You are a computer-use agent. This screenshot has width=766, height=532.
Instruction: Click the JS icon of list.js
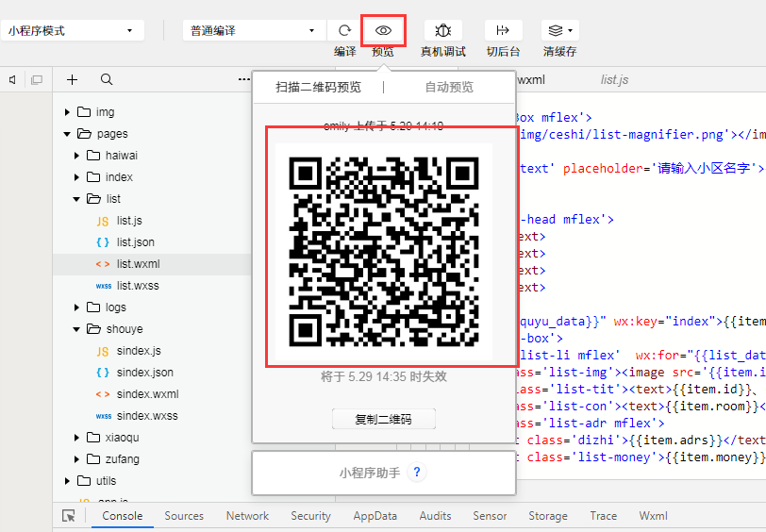point(103,221)
